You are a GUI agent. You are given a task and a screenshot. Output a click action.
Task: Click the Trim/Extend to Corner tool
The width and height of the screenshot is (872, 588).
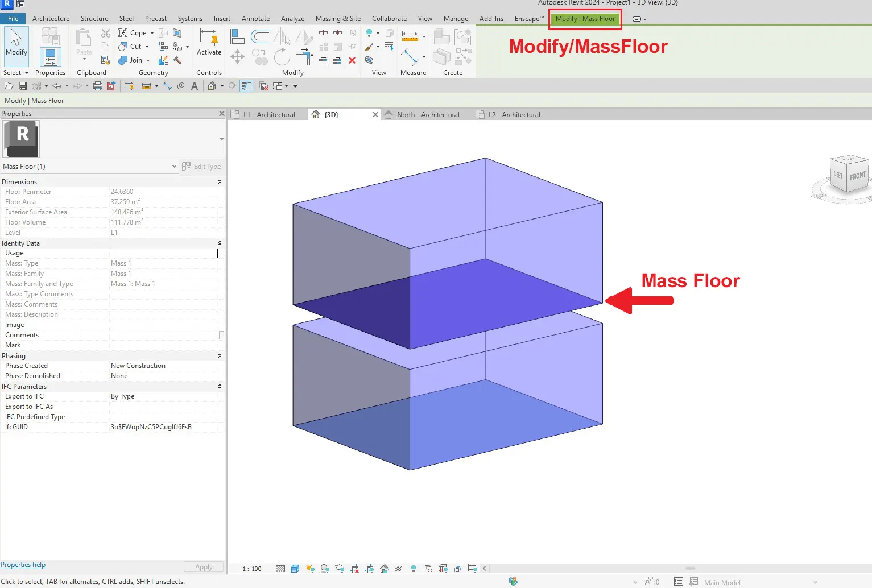304,57
